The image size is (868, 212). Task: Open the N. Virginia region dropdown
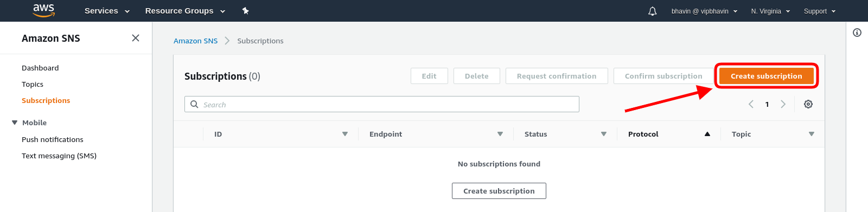tap(770, 11)
